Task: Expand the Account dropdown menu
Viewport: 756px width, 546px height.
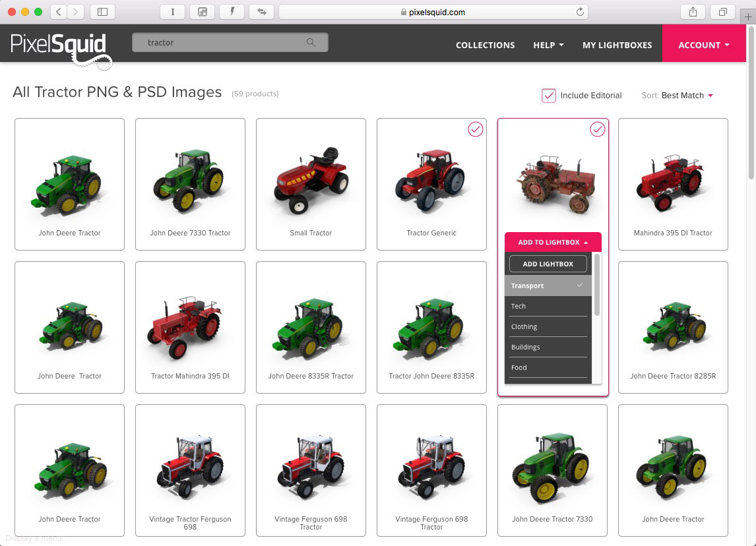Action: 704,45
